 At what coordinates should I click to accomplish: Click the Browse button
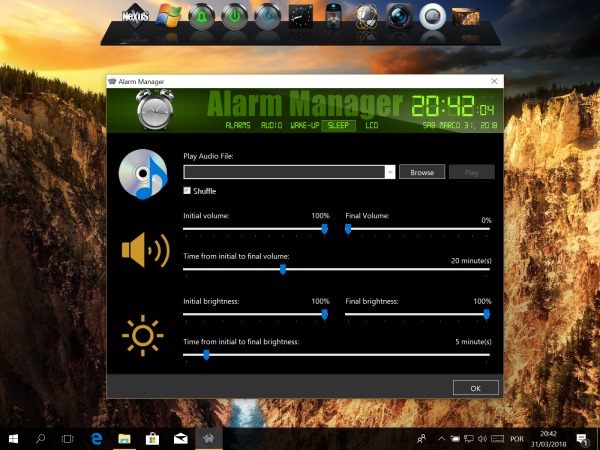click(422, 172)
